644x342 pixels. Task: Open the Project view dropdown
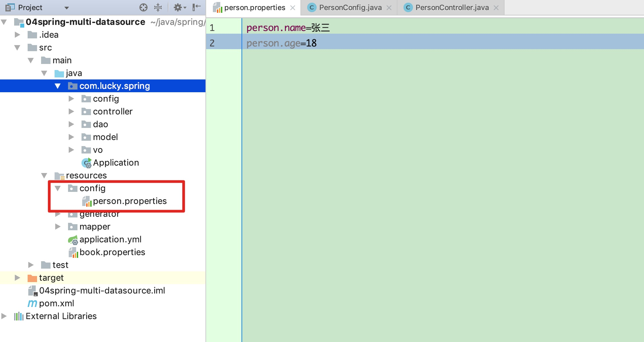[x=67, y=8]
